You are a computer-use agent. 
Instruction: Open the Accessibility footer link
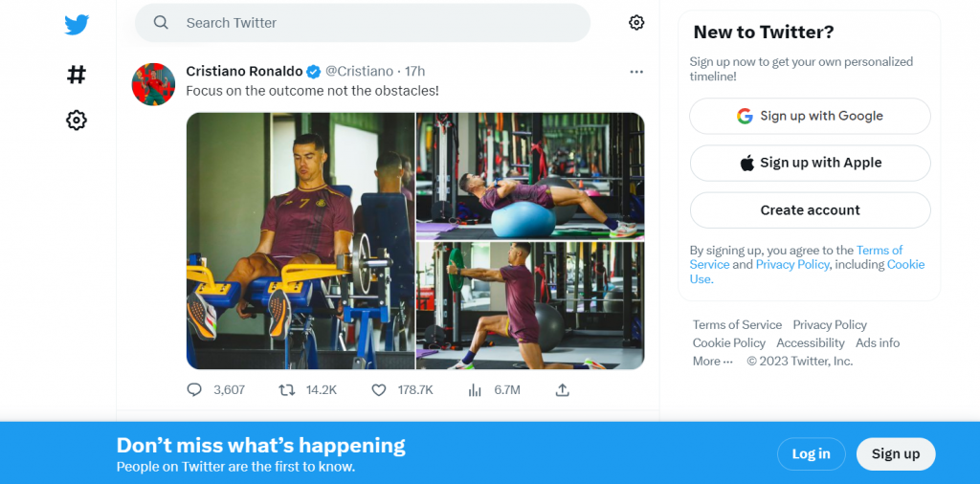coord(811,342)
